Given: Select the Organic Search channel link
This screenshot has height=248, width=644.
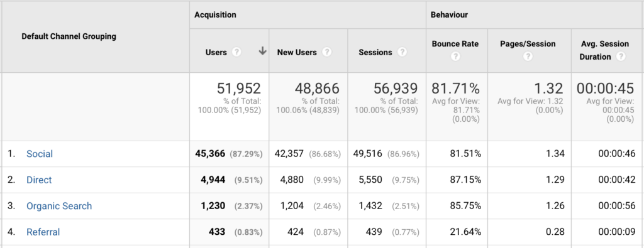Looking at the screenshot, I should pos(59,206).
